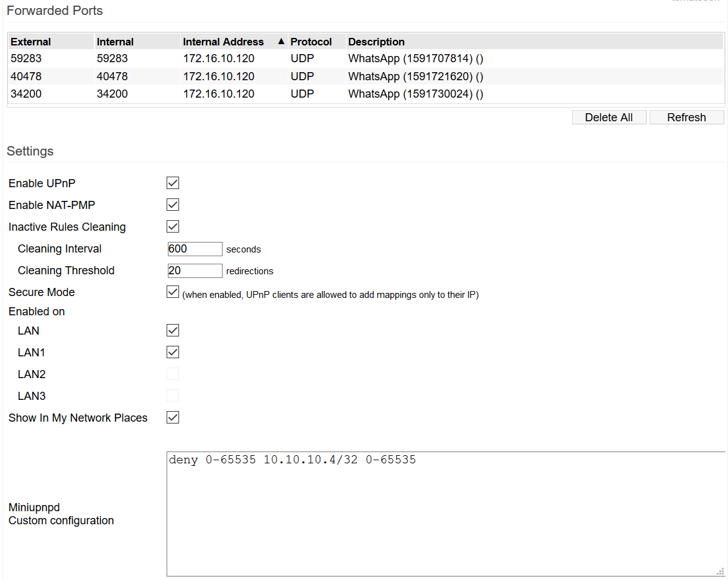This screenshot has height=579, width=728.
Task: Click inside Miniupnpd Custom configuration textarea
Action: [446, 514]
